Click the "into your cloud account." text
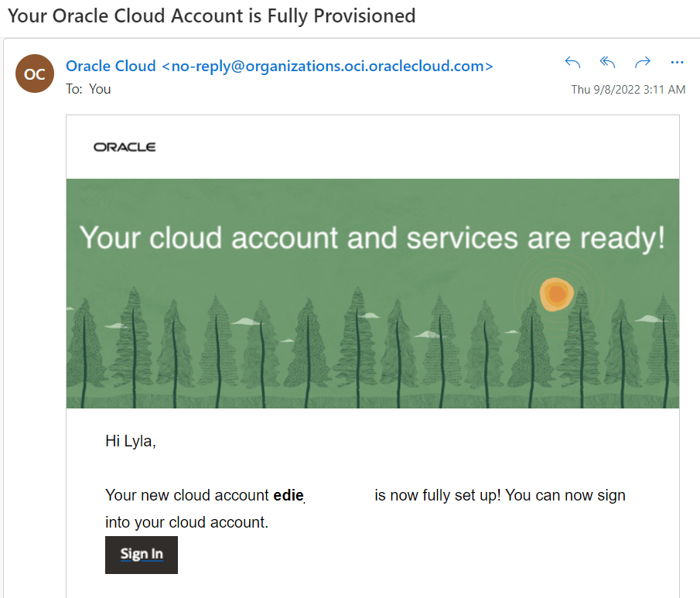This screenshot has height=598, width=700. click(186, 522)
